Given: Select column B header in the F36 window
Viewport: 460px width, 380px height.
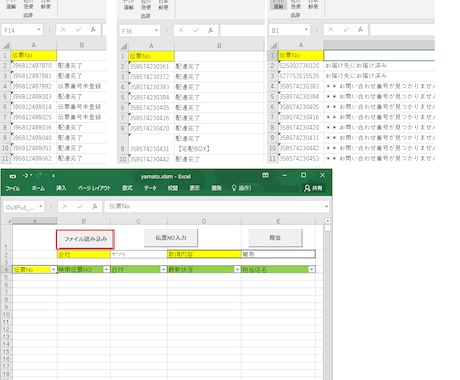Looking at the screenshot, I should (219, 46).
